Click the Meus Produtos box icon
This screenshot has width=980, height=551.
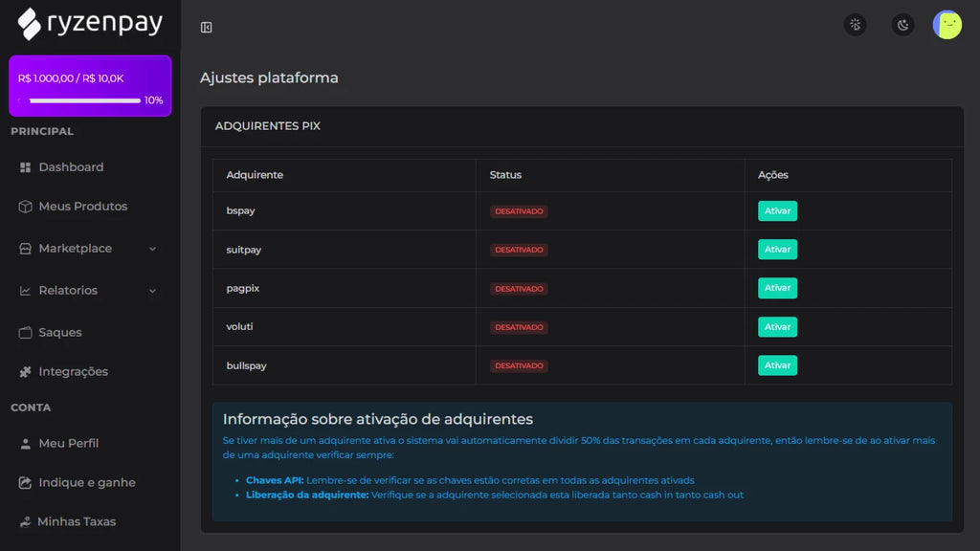[x=26, y=207]
